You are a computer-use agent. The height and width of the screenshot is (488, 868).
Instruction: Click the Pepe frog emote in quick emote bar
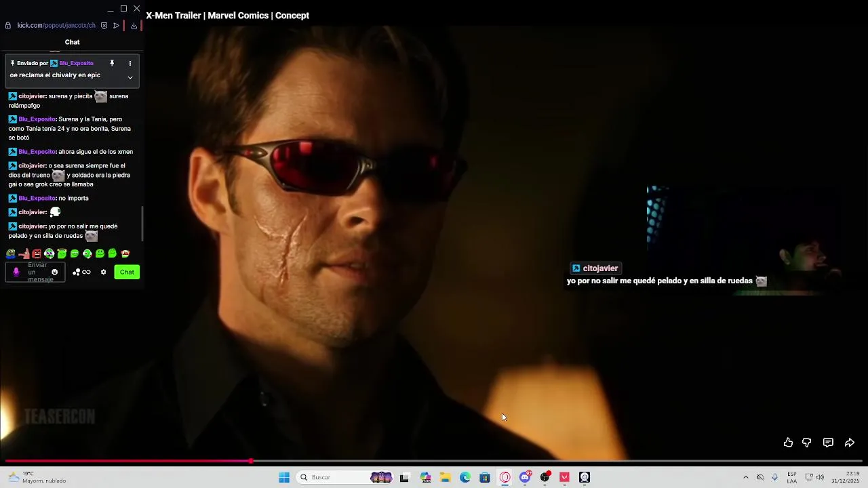11,253
